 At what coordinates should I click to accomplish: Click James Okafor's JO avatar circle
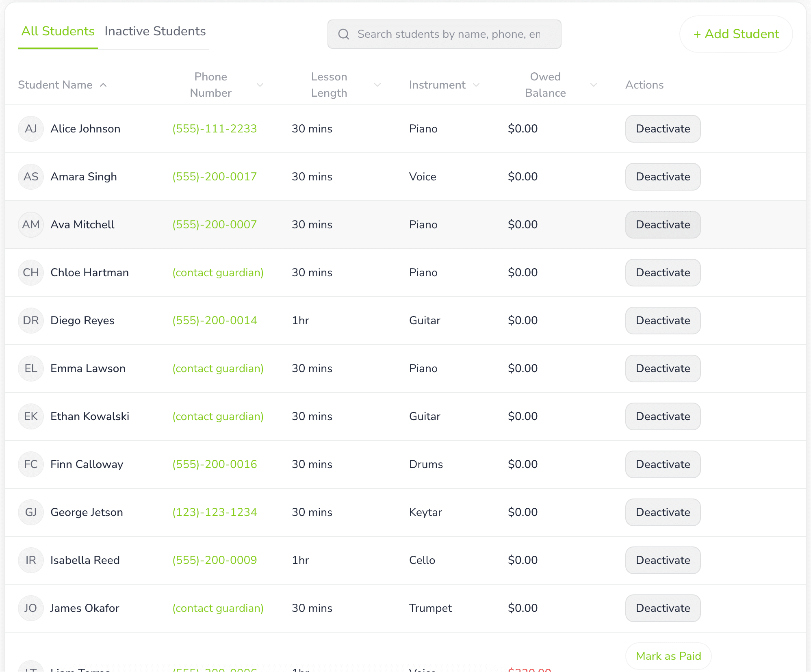(x=31, y=608)
